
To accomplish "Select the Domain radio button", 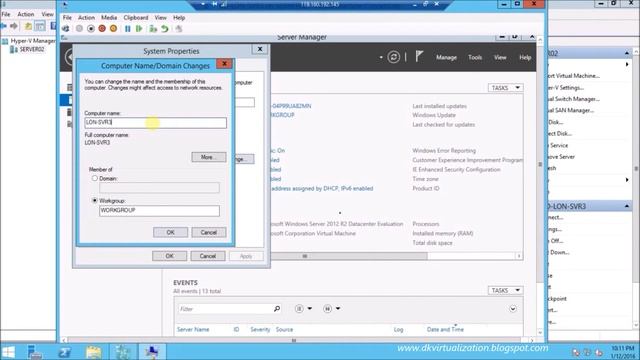I will 95,178.
